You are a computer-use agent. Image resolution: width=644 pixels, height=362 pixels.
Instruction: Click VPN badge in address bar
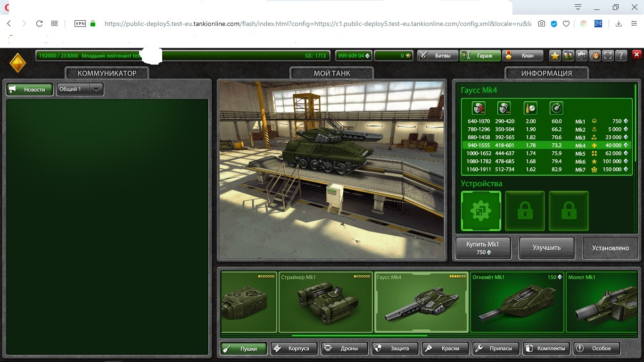pos(80,24)
